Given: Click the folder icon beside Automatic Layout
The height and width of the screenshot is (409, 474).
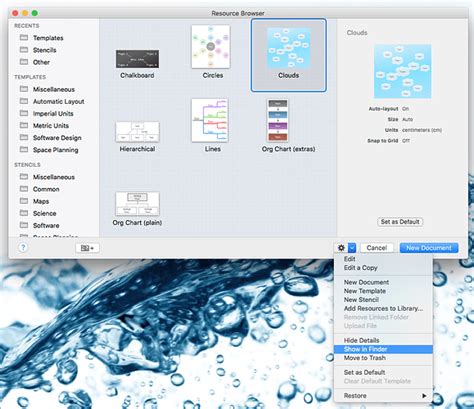Looking at the screenshot, I should click(24, 101).
